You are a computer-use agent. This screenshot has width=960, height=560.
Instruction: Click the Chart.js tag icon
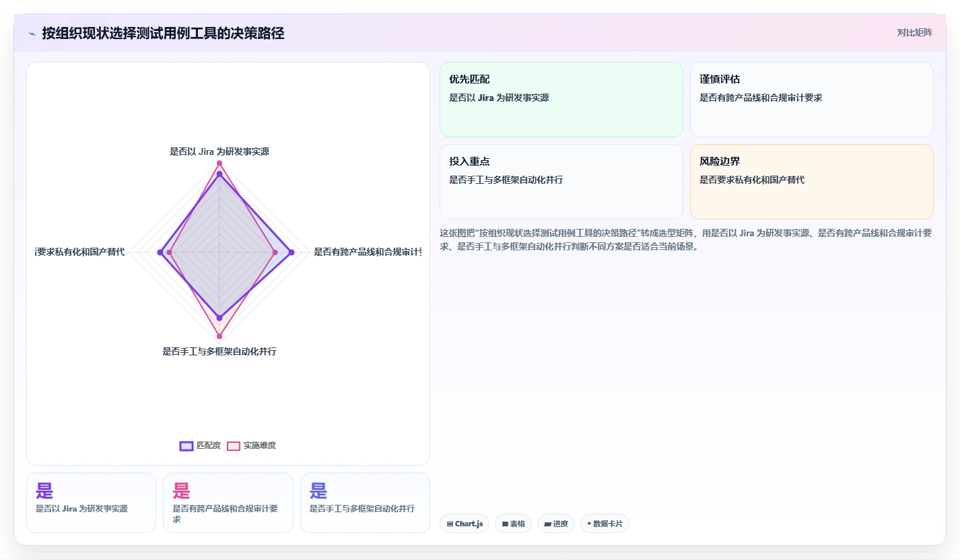450,524
